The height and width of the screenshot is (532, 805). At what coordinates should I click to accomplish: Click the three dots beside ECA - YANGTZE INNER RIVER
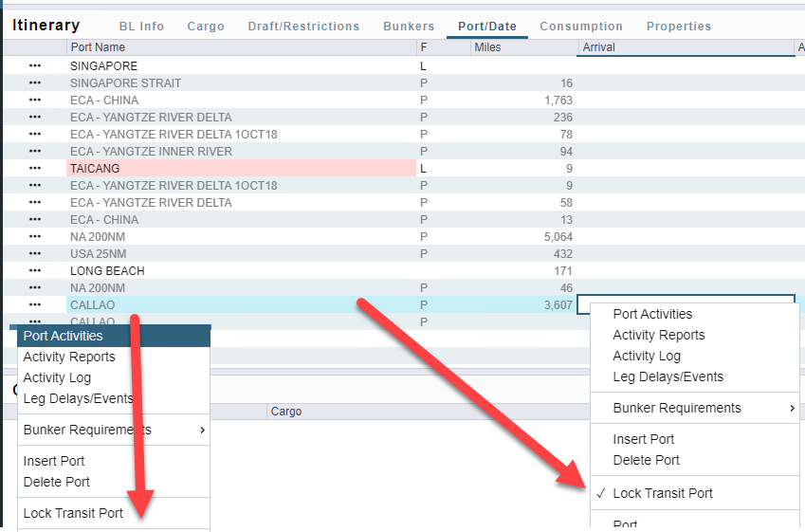tap(35, 152)
